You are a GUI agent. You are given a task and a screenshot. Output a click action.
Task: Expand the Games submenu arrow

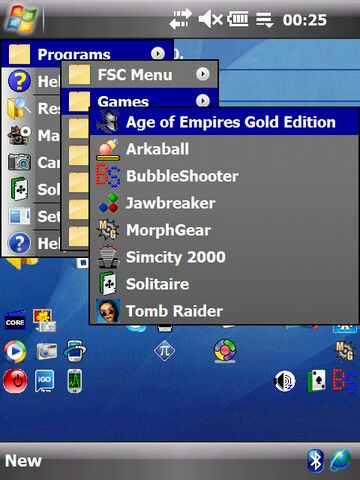click(x=203, y=101)
